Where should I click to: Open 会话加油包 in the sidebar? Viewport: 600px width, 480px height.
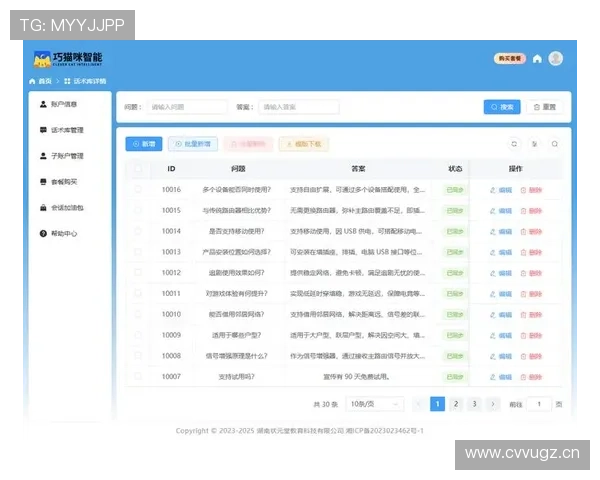[62, 207]
